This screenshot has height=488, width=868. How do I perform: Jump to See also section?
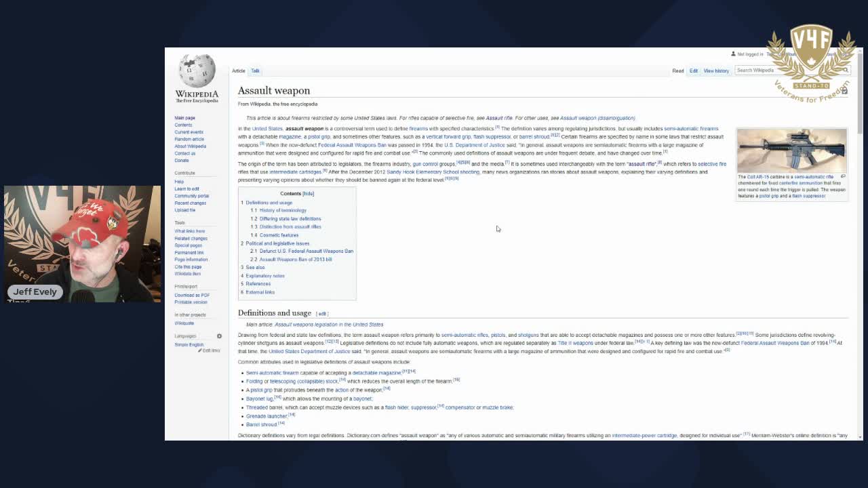255,268
